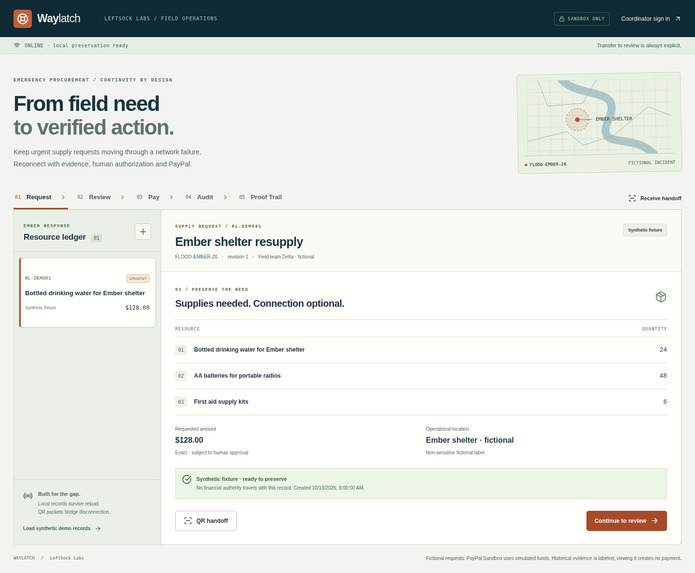695x573 pixels.
Task: Click the URGENT tag on ledger card
Action: 138,278
